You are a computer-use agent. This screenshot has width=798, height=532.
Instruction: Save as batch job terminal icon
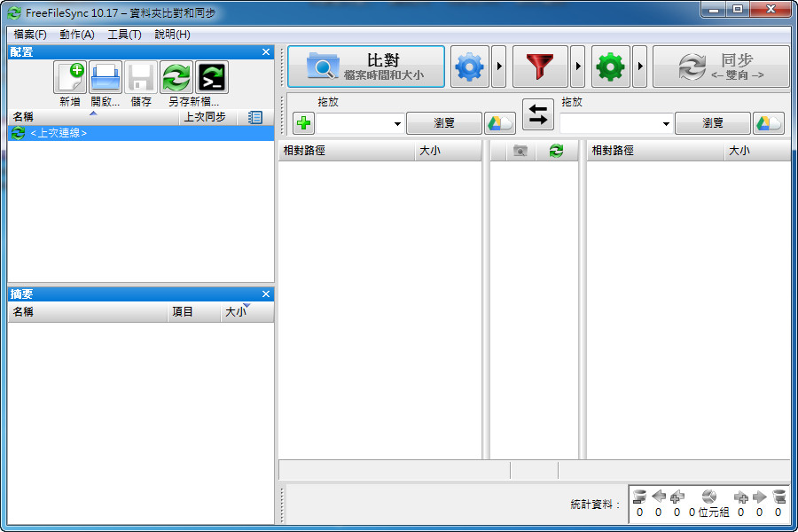(x=212, y=77)
